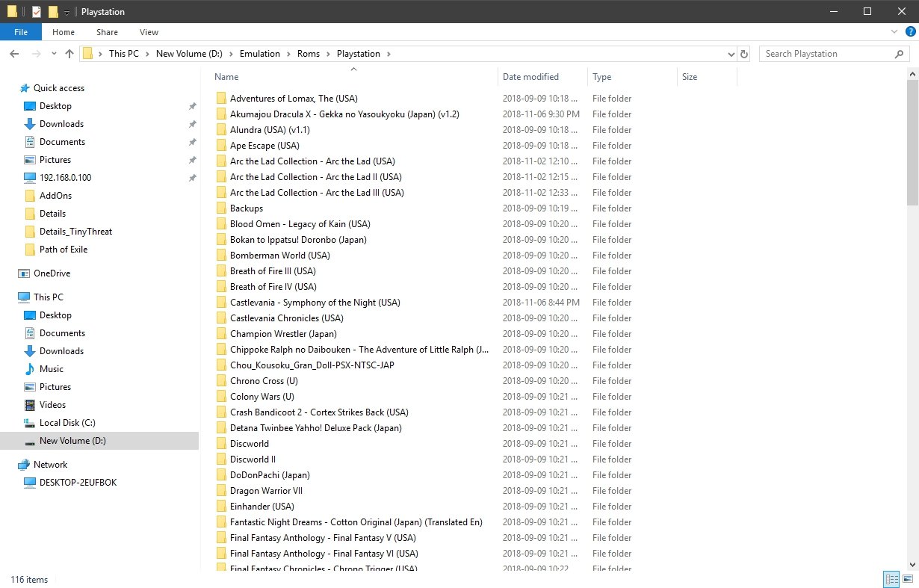Select the Backups folder icon
Screen dimensions: 919x588
pos(221,208)
